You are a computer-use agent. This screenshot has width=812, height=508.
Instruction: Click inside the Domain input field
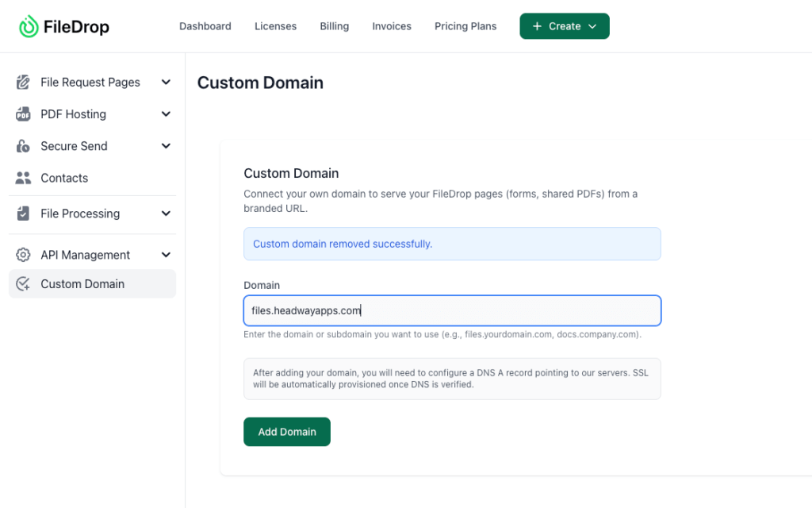[x=451, y=310]
